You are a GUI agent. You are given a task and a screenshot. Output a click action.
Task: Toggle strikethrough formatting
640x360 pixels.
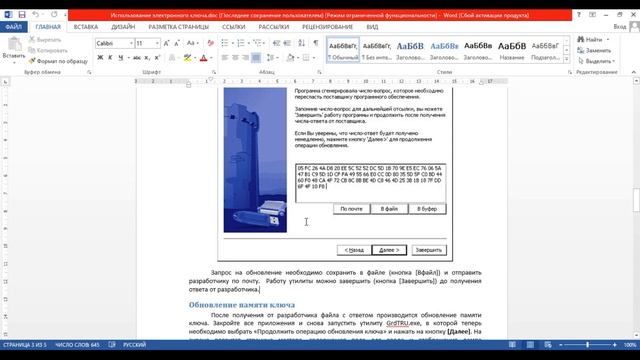click(x=137, y=58)
